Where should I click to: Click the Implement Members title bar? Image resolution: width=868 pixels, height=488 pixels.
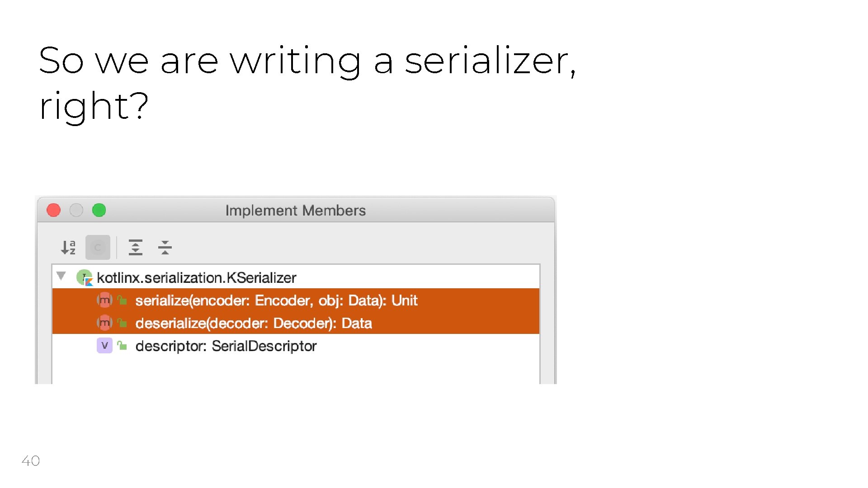coord(295,211)
